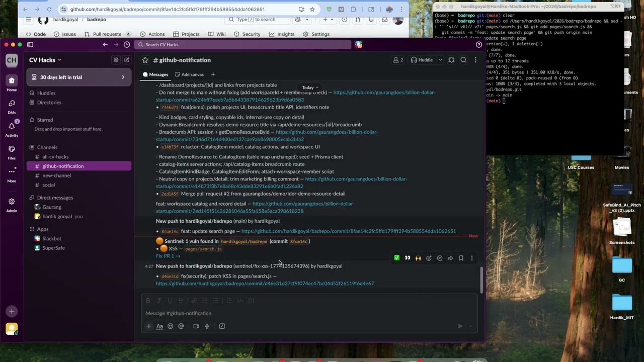View channel members count
This screenshot has height=362, width=644.
click(x=398, y=60)
